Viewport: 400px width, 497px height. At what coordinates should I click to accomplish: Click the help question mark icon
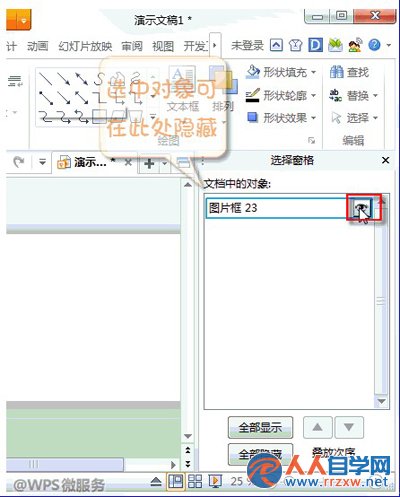[374, 45]
